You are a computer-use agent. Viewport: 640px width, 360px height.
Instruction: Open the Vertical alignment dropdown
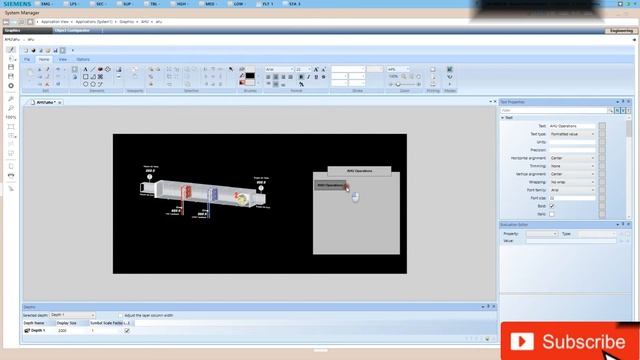(572, 174)
